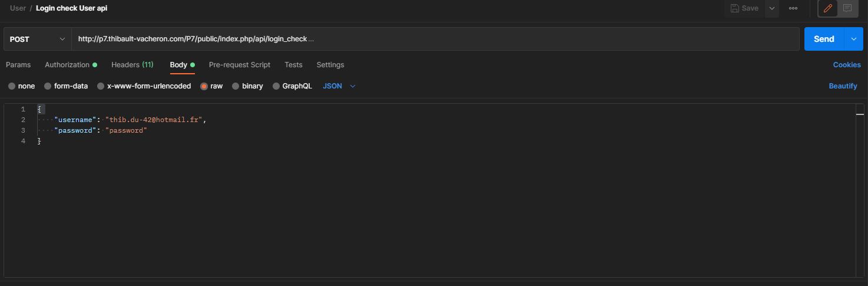Click the request URL input field
Screen dimensions: 868x286
[435, 39]
